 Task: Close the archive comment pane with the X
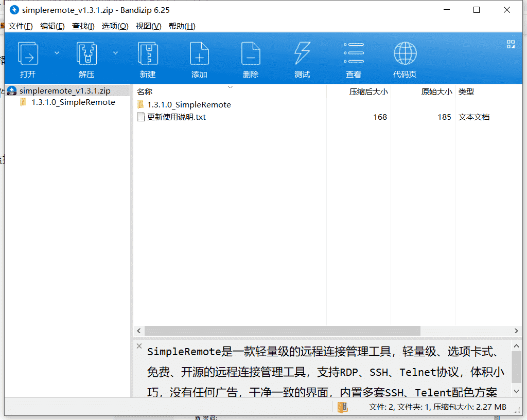pos(139,346)
